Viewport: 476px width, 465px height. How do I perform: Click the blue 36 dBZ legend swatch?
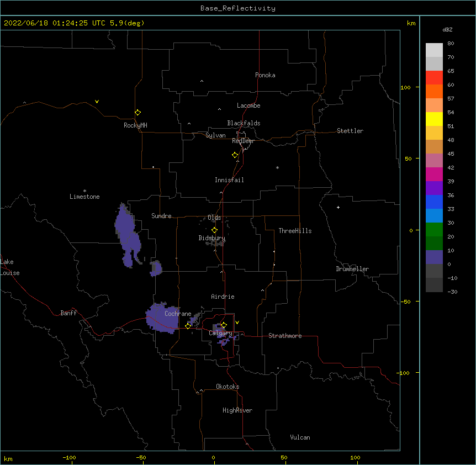(x=434, y=202)
